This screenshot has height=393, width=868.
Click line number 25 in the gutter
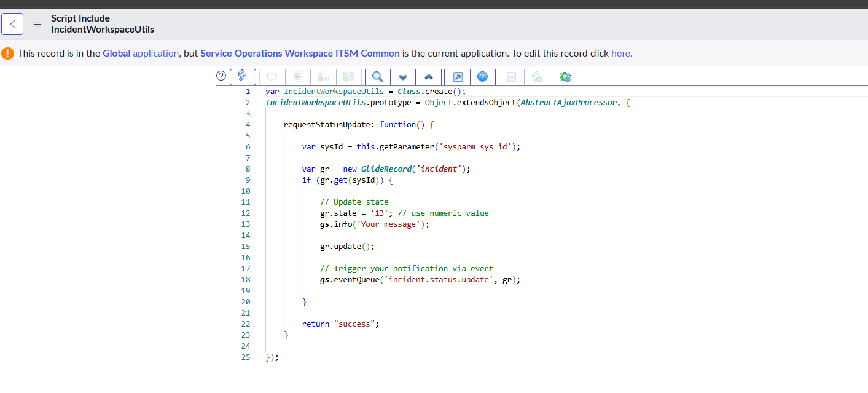pos(246,357)
